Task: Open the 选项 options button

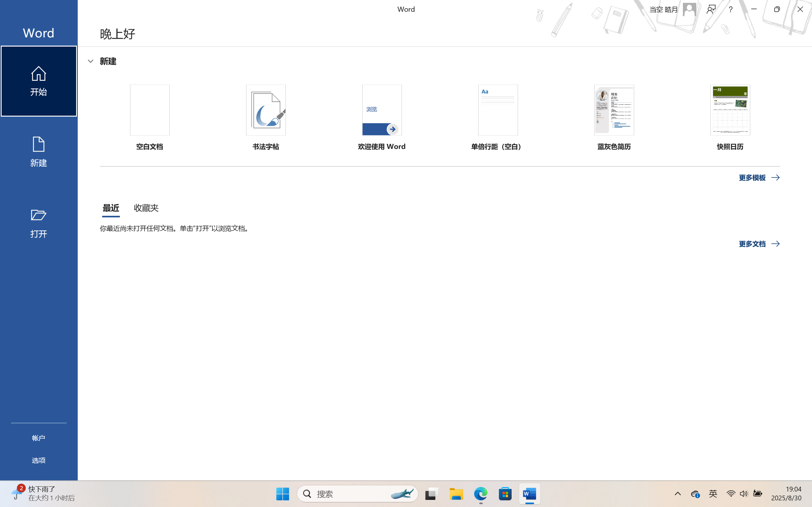Action: pos(39,460)
